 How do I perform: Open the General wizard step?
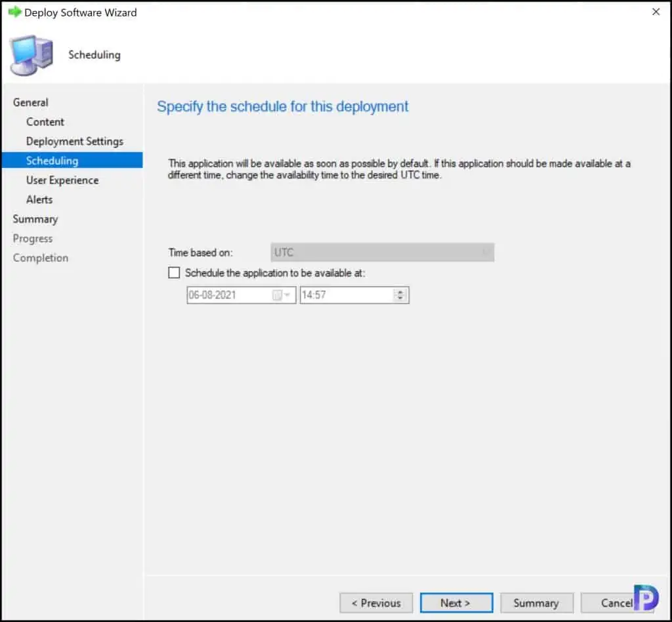click(30, 102)
